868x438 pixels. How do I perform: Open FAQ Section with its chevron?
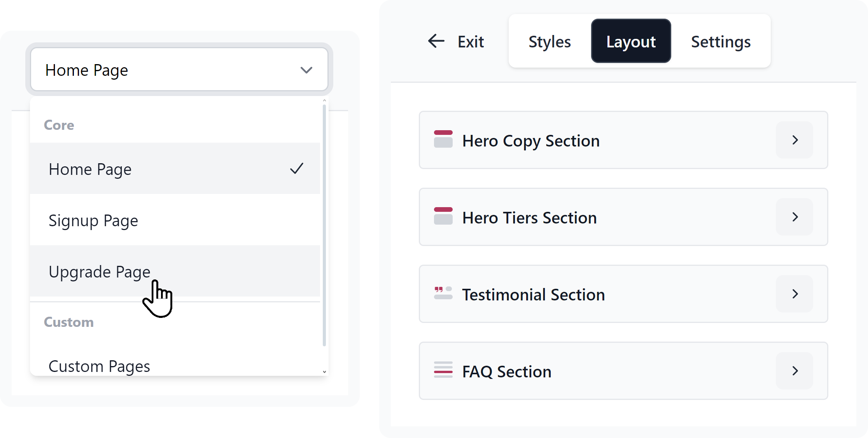(794, 371)
